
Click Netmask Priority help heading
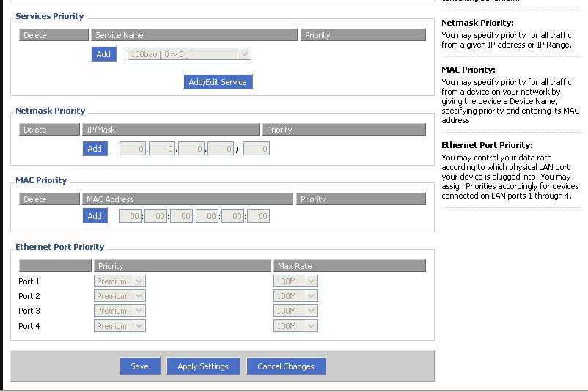477,23
